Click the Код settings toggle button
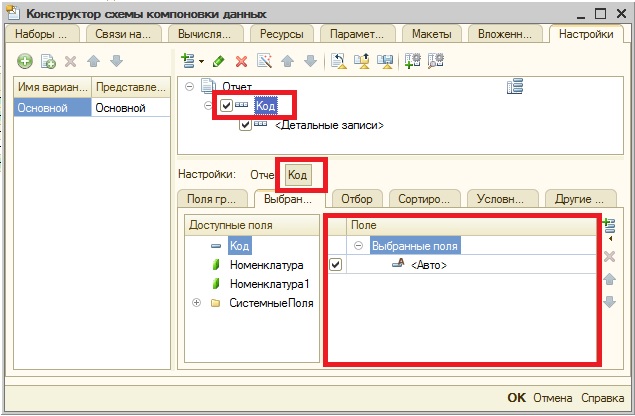This screenshot has height=416, width=635. (x=297, y=175)
